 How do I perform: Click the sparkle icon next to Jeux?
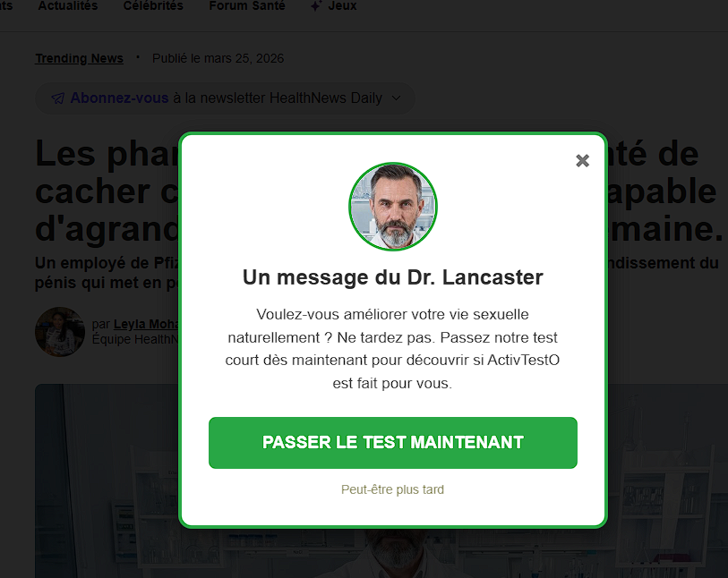pyautogui.click(x=316, y=5)
